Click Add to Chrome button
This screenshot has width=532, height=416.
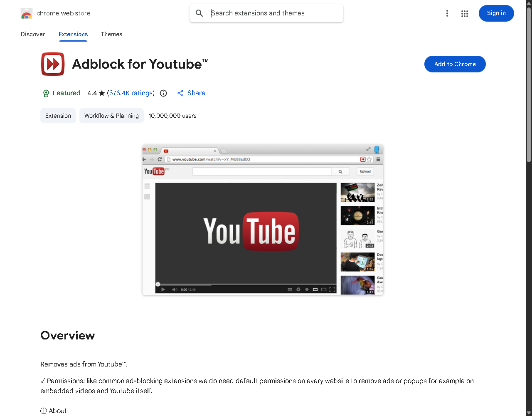455,64
